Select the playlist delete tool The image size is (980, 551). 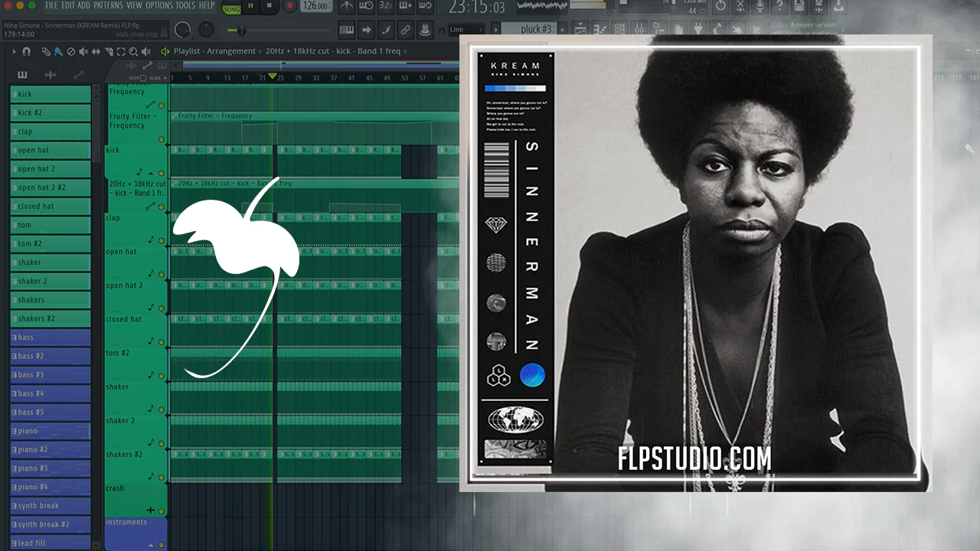70,51
